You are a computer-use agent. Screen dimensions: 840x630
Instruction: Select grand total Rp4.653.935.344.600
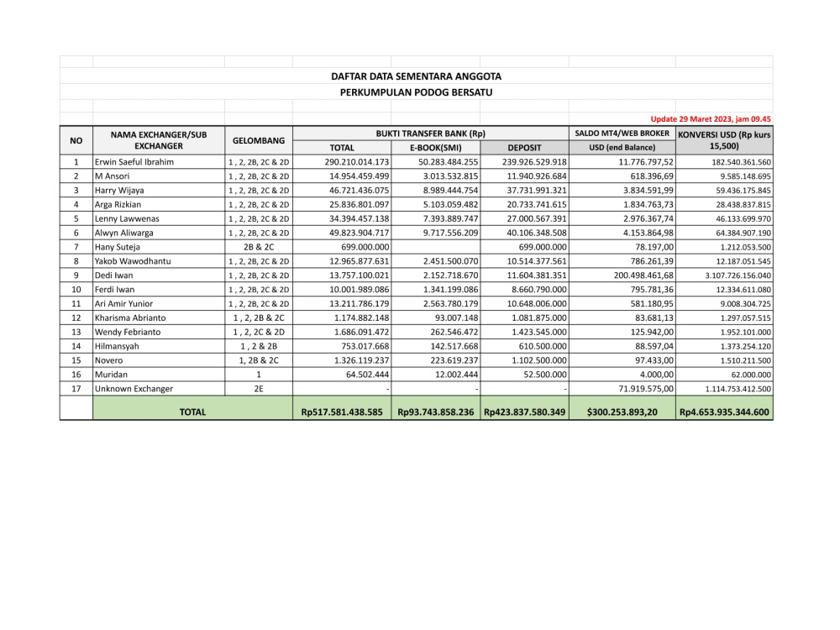tap(724, 412)
